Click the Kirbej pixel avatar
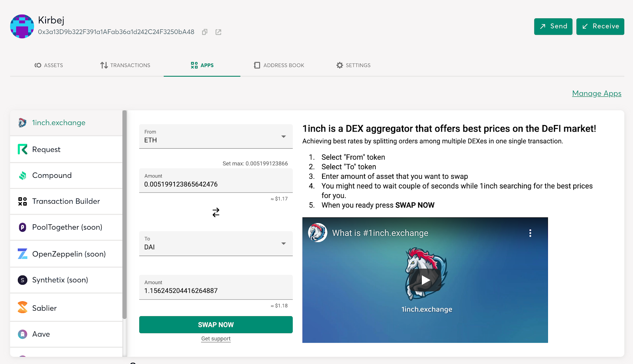 (x=22, y=26)
